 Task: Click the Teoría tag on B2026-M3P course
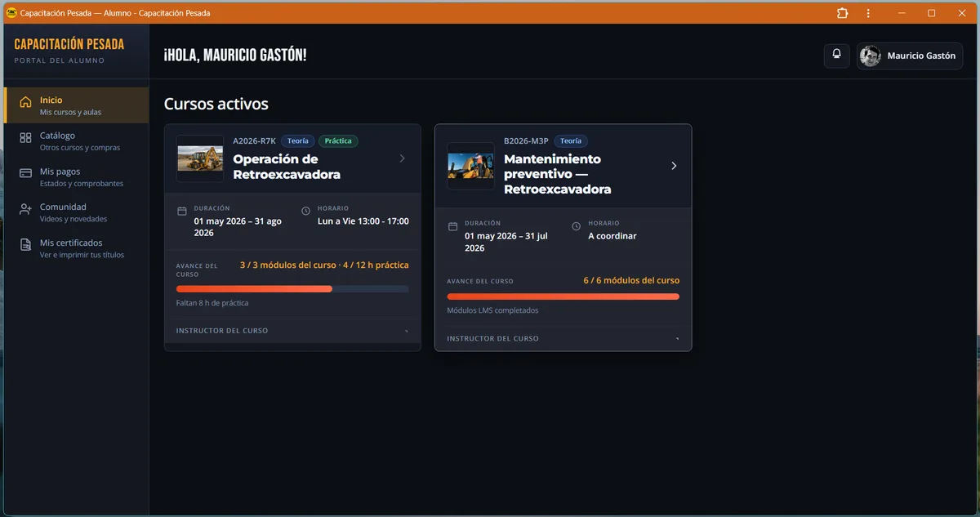(x=571, y=141)
